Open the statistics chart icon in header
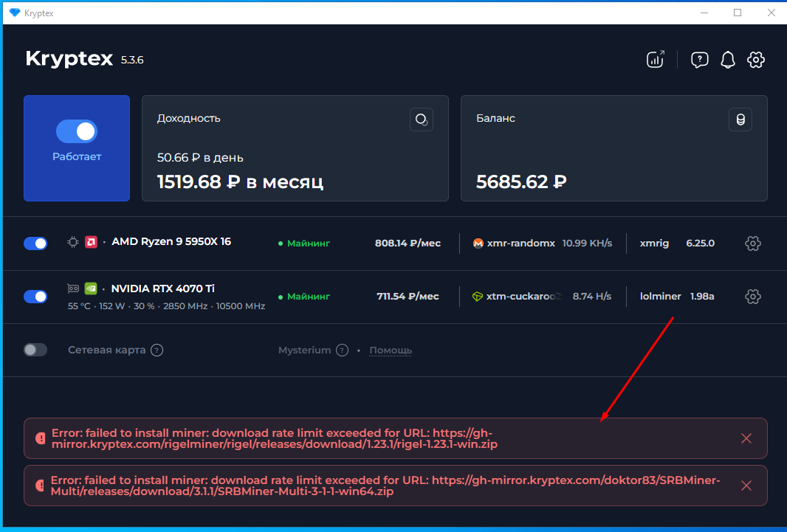The image size is (787, 532). 656,60
